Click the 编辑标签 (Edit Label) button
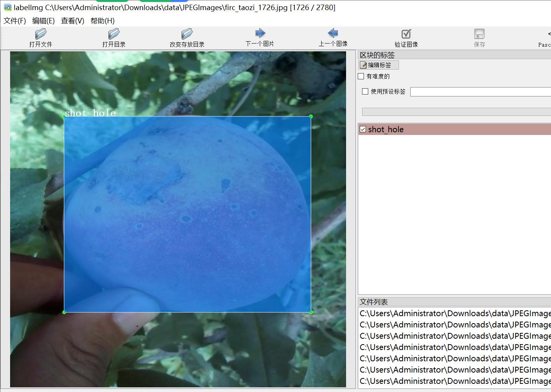This screenshot has width=551, height=392. pyautogui.click(x=378, y=65)
